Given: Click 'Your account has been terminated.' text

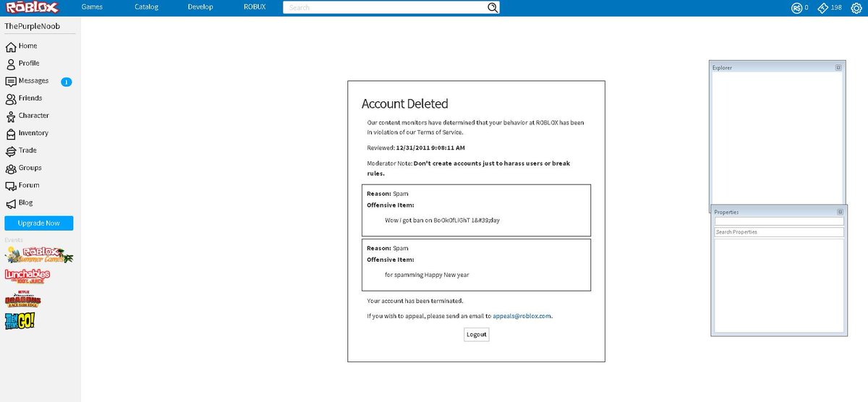Looking at the screenshot, I should (x=414, y=301).
